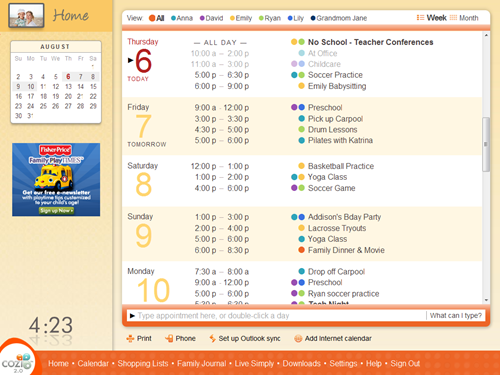
Task: Click Sign Out
Action: coord(405,363)
